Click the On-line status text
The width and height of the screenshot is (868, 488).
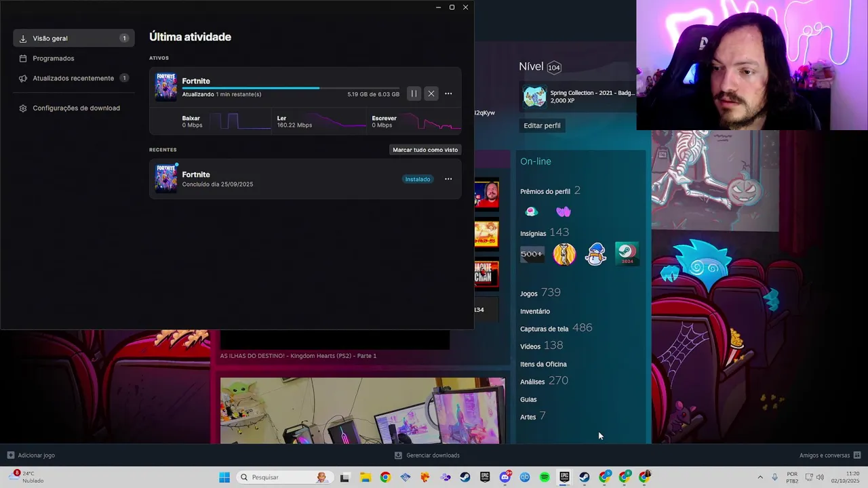[536, 161]
